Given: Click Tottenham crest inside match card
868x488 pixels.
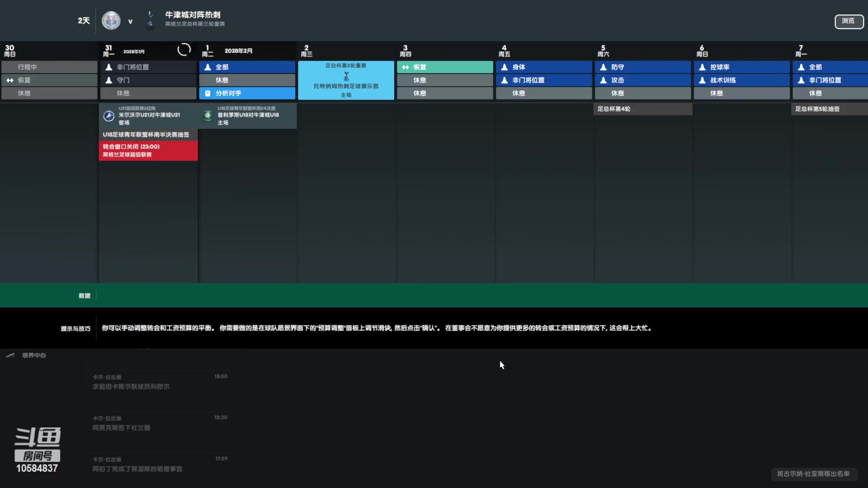Looking at the screenshot, I should pyautogui.click(x=346, y=75).
